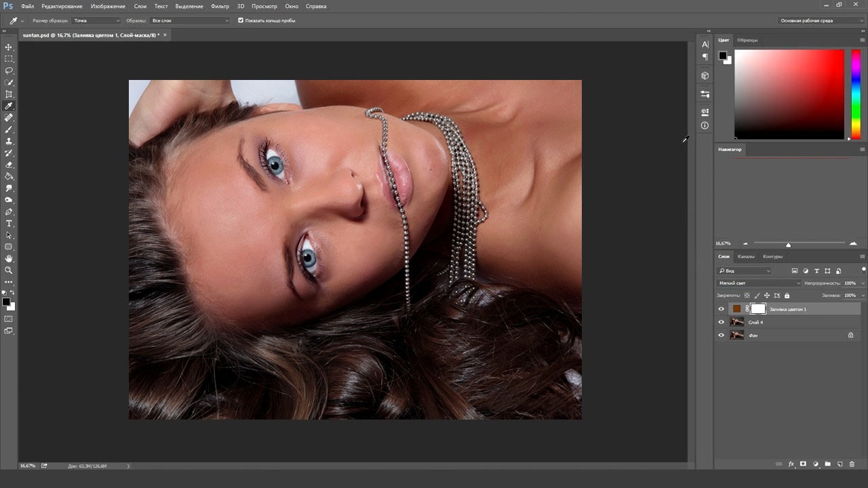Delete the selected layer via trash icon
Image resolution: width=868 pixels, height=488 pixels.
852,464
